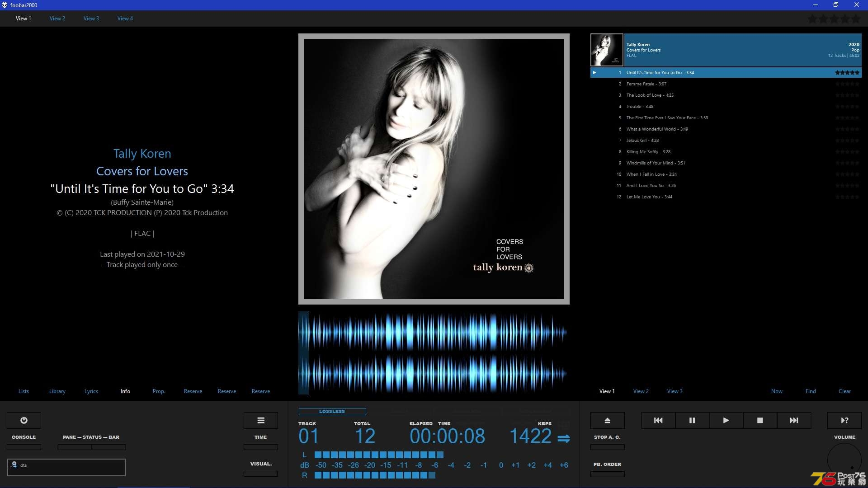Open the hamburger menu button above TIME

point(261,420)
